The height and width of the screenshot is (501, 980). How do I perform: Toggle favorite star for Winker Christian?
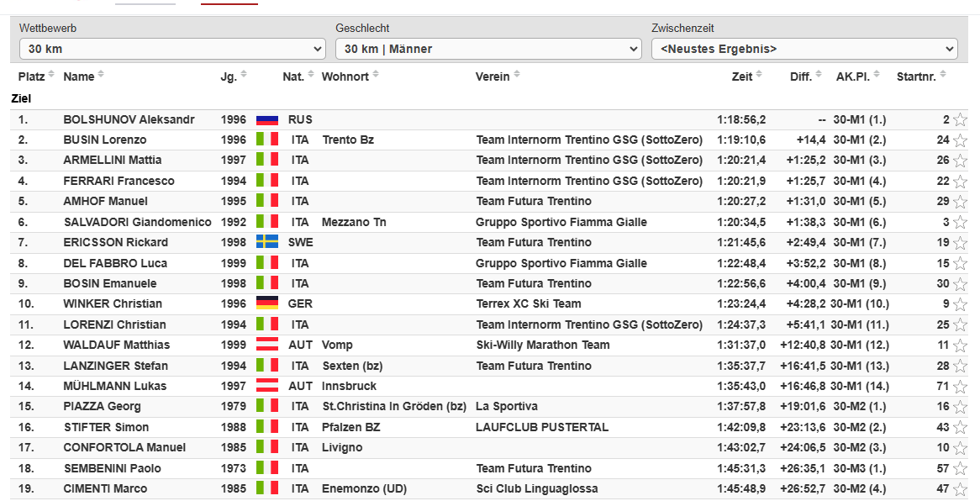[x=960, y=304]
